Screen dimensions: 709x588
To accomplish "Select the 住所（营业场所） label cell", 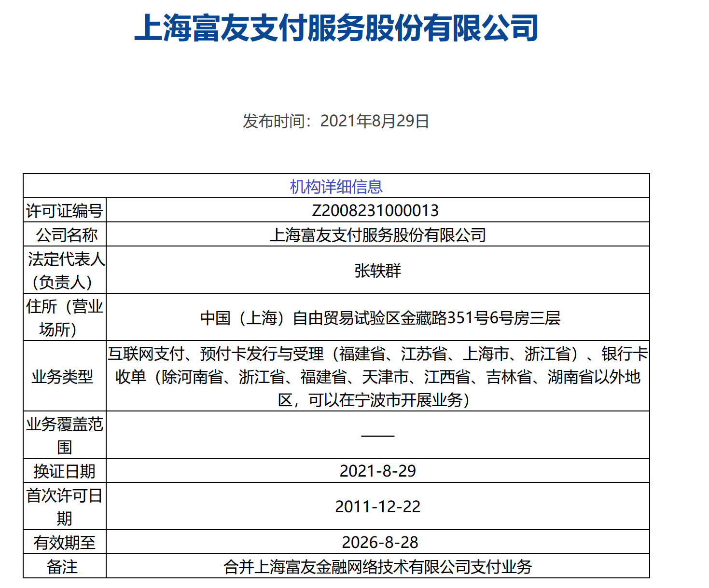I will point(65,317).
